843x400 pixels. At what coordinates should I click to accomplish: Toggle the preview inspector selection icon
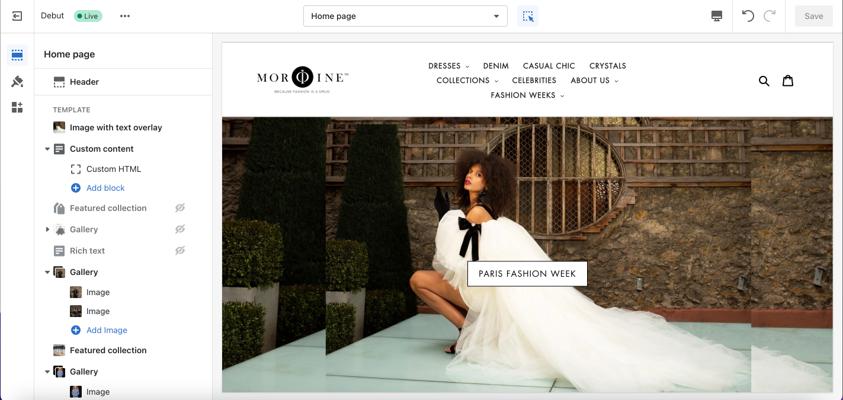click(528, 16)
